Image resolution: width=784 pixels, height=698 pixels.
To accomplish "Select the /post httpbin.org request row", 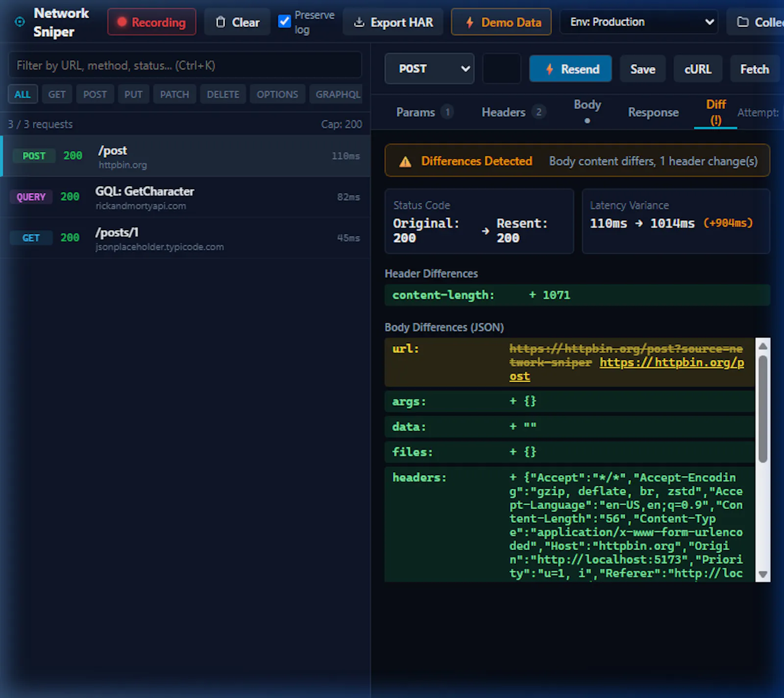I will tap(186, 156).
